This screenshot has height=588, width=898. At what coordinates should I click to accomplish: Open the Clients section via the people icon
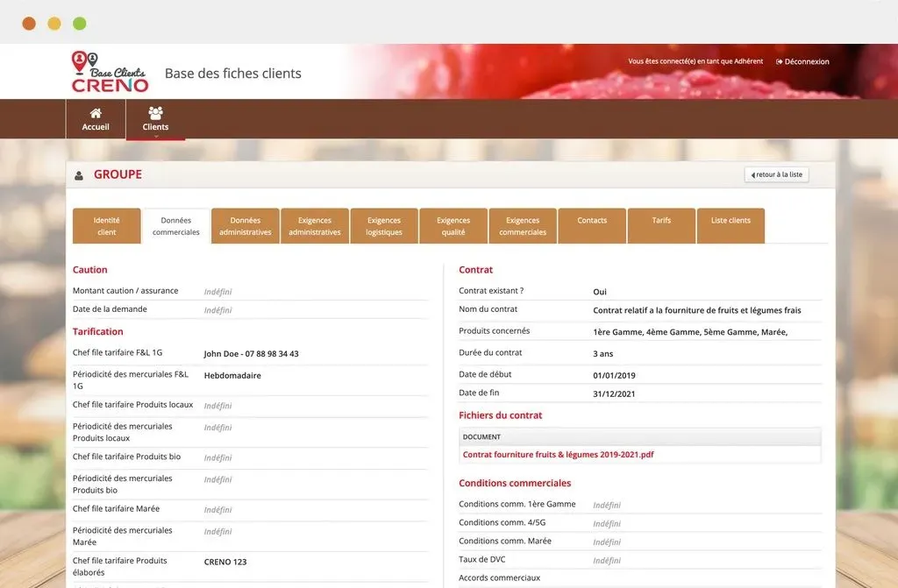tap(155, 113)
